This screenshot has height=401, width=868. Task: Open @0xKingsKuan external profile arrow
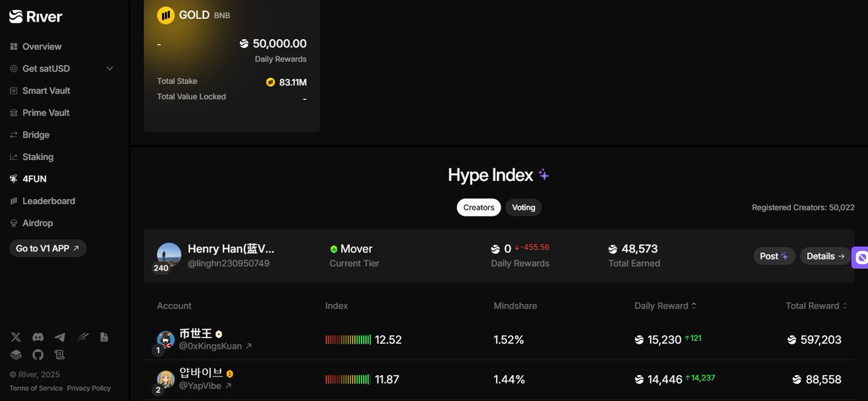[x=249, y=347]
